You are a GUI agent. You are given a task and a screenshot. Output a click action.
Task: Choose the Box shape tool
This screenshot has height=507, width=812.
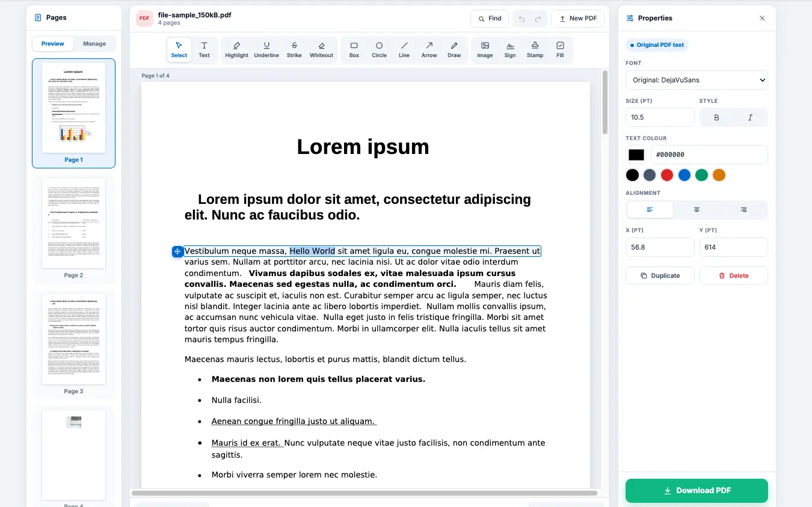[x=354, y=50]
